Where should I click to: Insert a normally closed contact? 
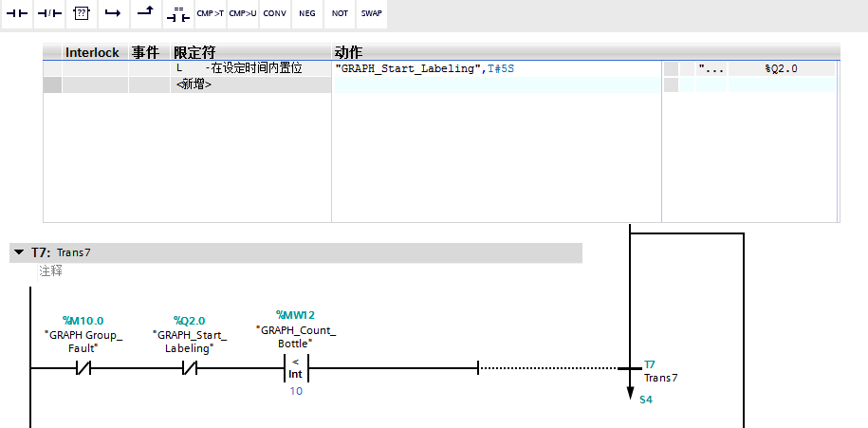[x=48, y=14]
